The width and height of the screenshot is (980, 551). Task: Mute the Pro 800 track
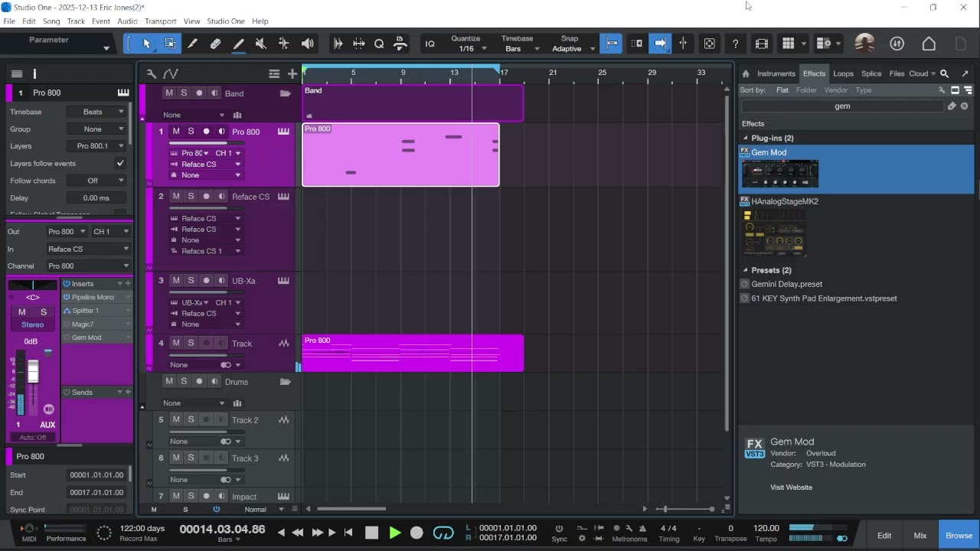pyautogui.click(x=176, y=132)
